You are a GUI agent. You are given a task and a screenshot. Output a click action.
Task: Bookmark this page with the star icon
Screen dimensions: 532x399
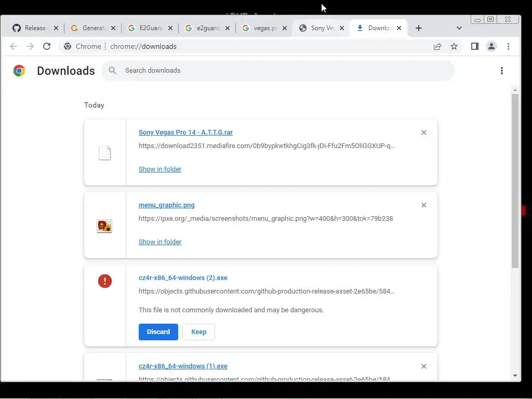454,46
